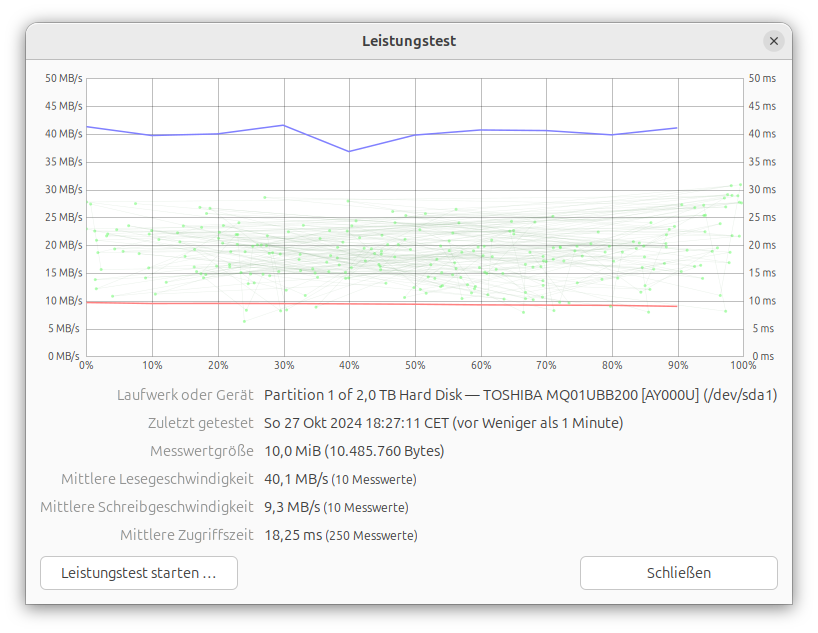Image resolution: width=818 pixels, height=633 pixels.
Task: Click the 50 ms axis label
Action: [762, 78]
